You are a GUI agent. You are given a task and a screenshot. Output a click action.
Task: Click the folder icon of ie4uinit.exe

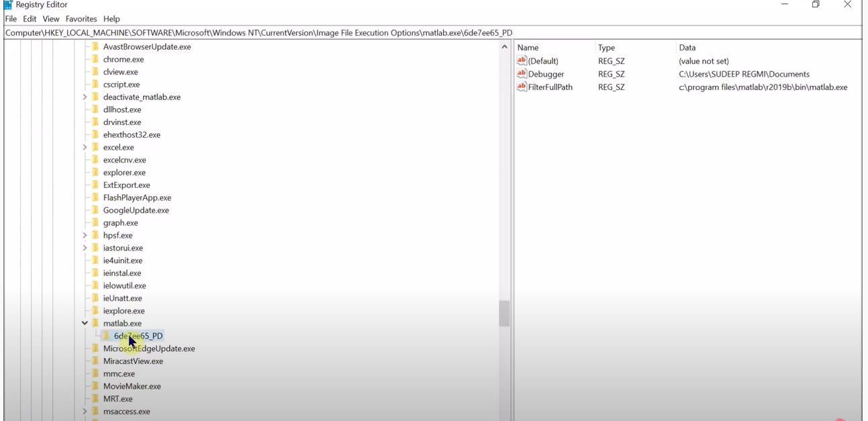(x=95, y=261)
